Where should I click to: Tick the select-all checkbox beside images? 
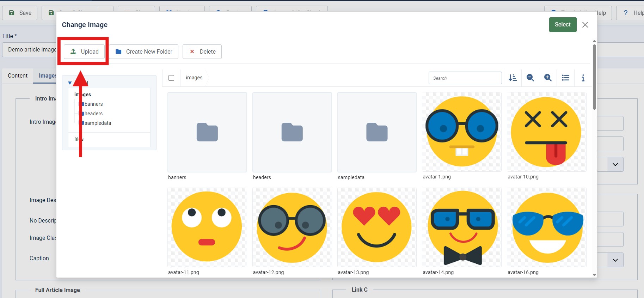[171, 78]
